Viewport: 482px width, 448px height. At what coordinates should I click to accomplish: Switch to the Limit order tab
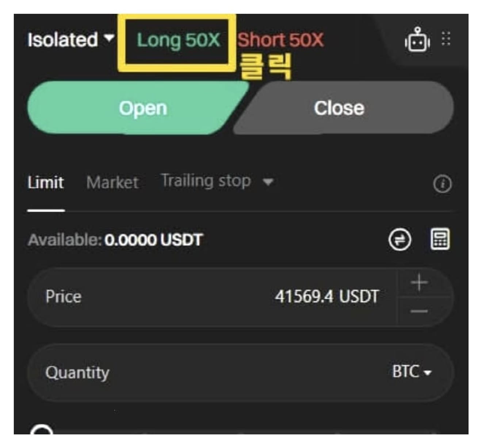[x=46, y=182]
